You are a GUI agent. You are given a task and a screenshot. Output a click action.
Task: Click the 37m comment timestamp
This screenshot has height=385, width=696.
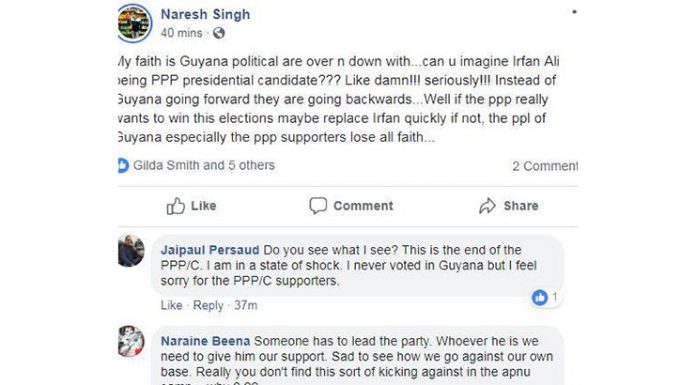click(x=245, y=306)
